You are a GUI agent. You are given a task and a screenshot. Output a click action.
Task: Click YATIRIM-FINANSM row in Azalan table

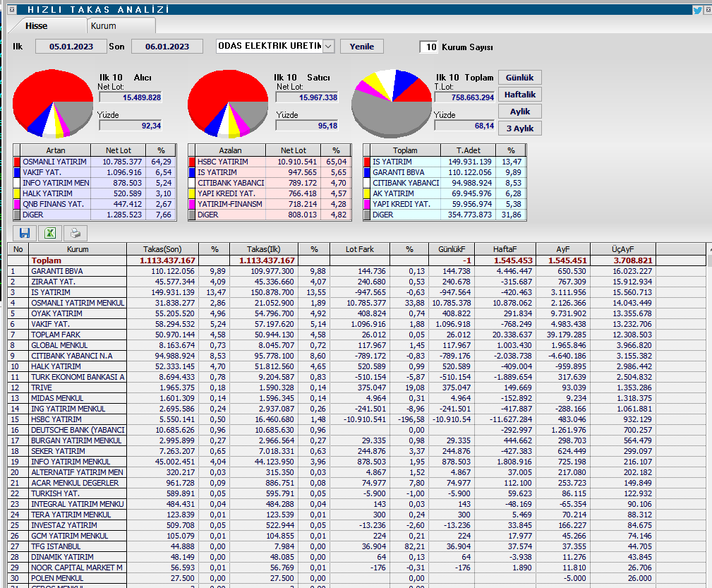270,204
